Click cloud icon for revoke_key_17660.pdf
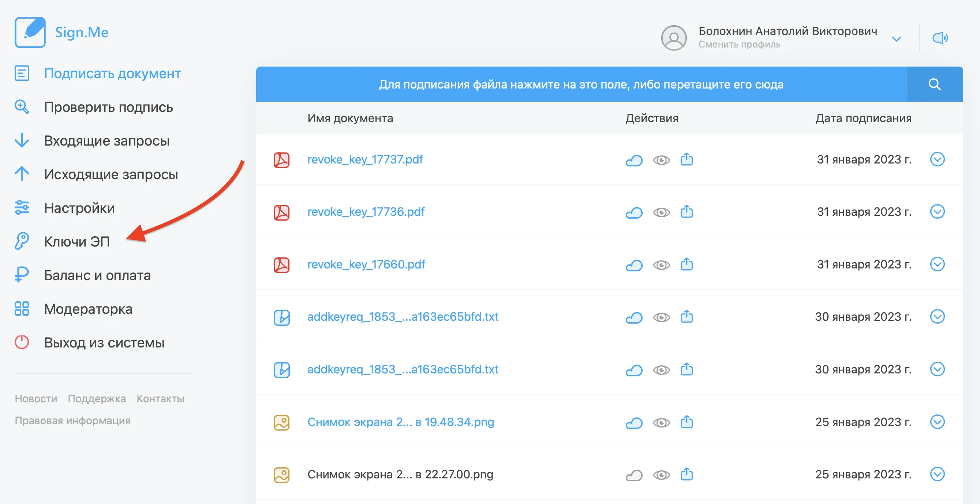This screenshot has width=980, height=504. pyautogui.click(x=634, y=265)
